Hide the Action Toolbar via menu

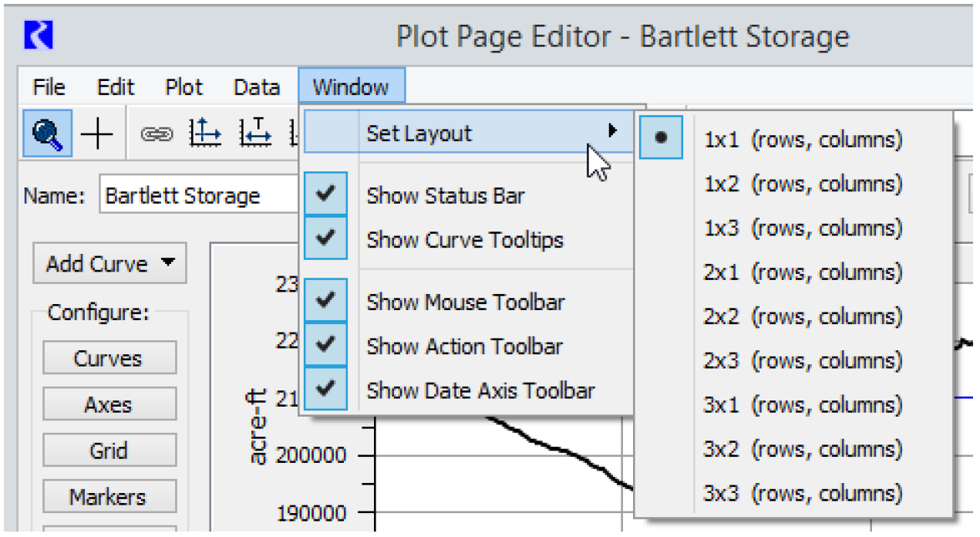tap(464, 346)
